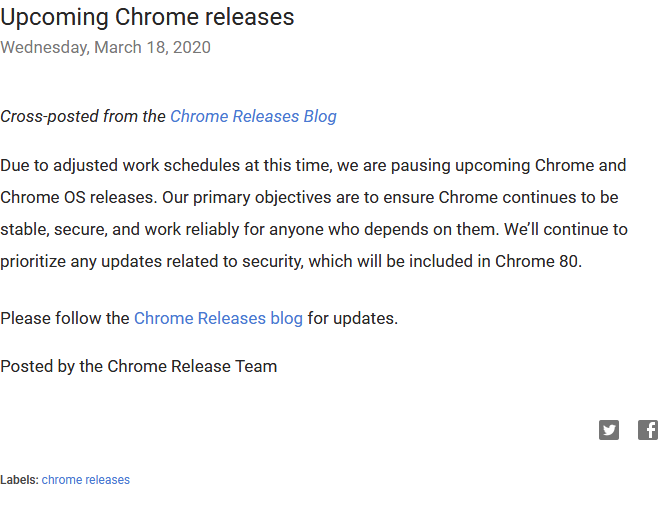The height and width of the screenshot is (522, 660).
Task: Open the italic Chrome Releases Blog link
Action: (253, 116)
